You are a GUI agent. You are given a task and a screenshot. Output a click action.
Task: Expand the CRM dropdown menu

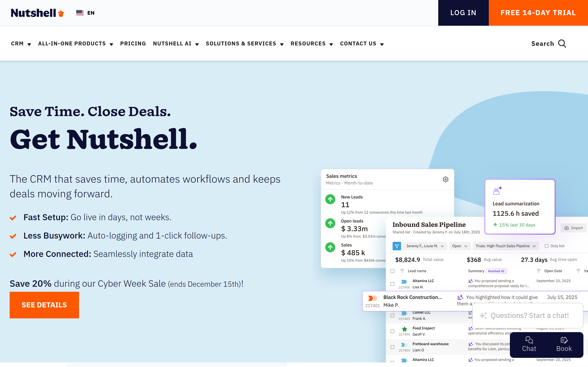(x=21, y=44)
